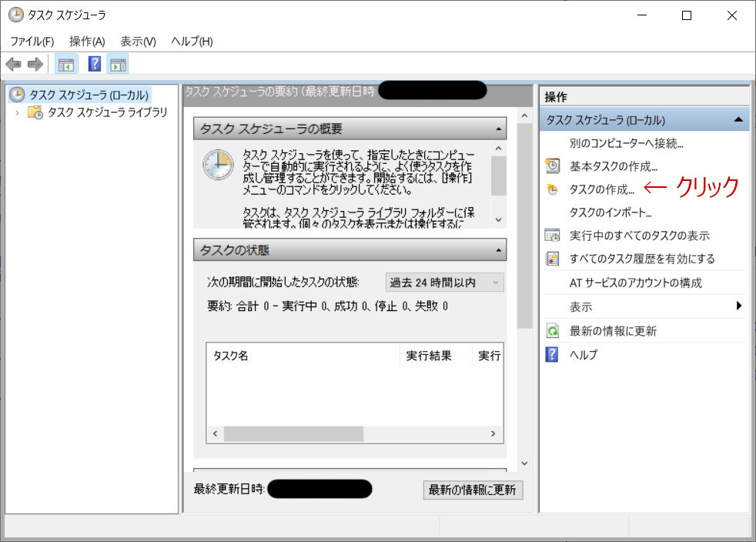Click AT サービスのアカウントの構成 action
This screenshot has height=542, width=756.
coord(635,283)
